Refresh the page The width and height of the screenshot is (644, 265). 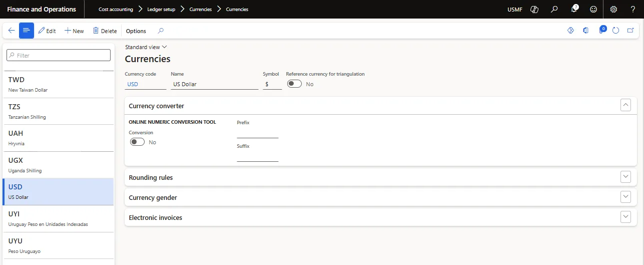pyautogui.click(x=616, y=31)
